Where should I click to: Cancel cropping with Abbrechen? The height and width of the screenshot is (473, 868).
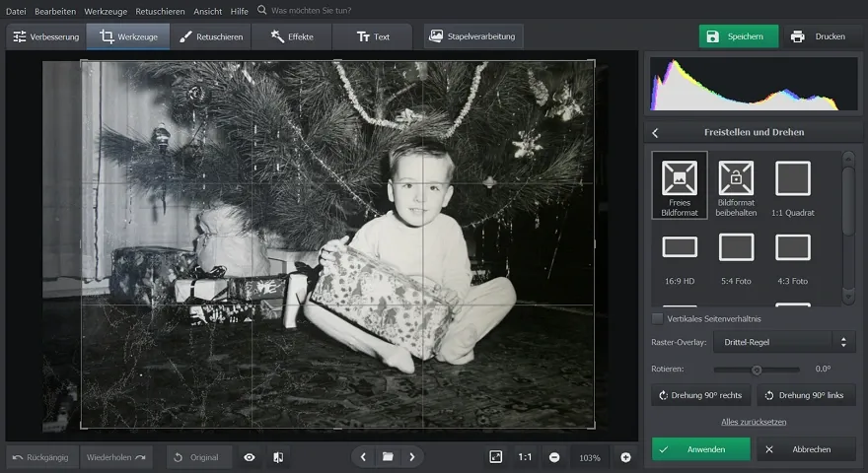pos(806,449)
